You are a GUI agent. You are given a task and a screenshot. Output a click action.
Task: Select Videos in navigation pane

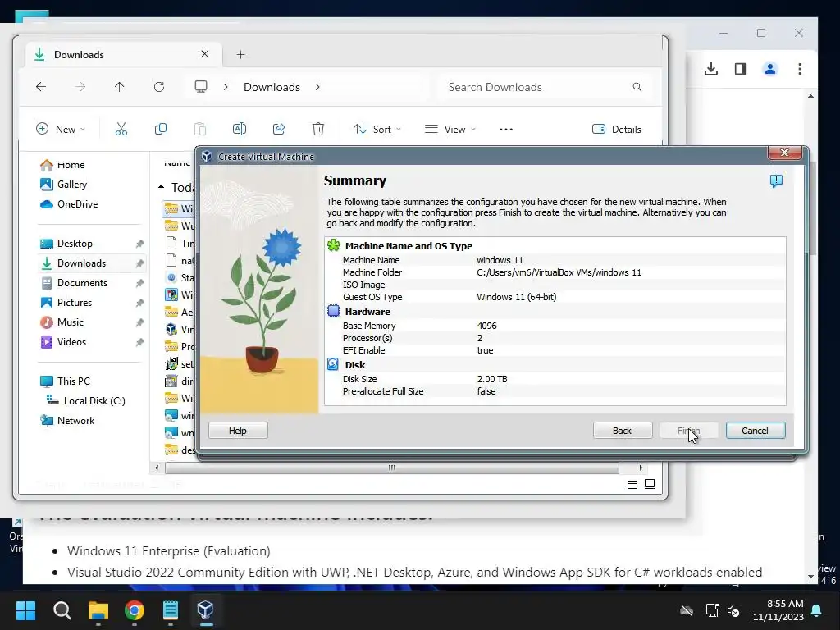click(72, 342)
